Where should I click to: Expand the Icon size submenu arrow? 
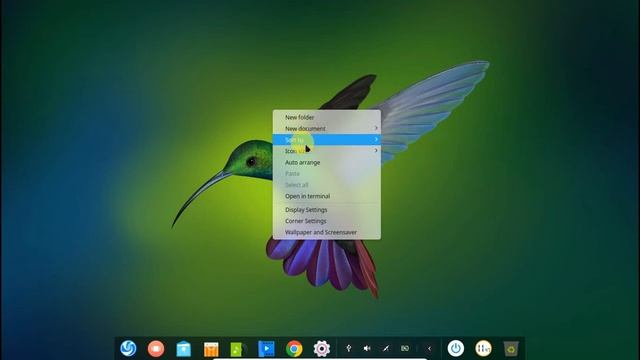[x=376, y=151]
